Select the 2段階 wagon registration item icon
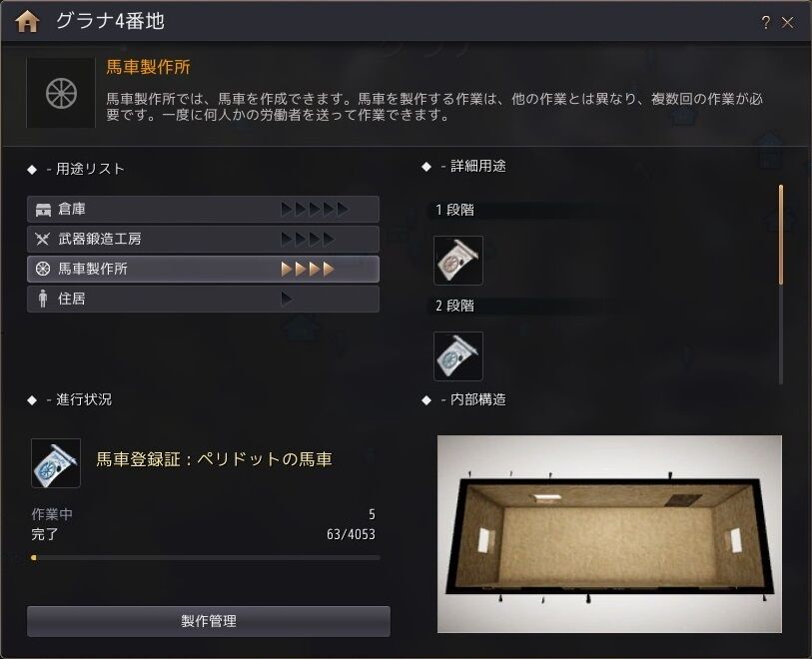The width and height of the screenshot is (812, 659). pos(457,356)
